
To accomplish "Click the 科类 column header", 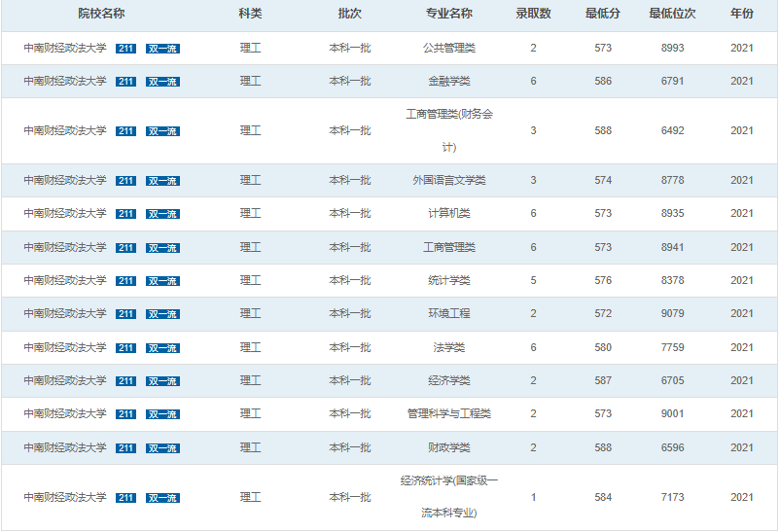I will [x=250, y=14].
